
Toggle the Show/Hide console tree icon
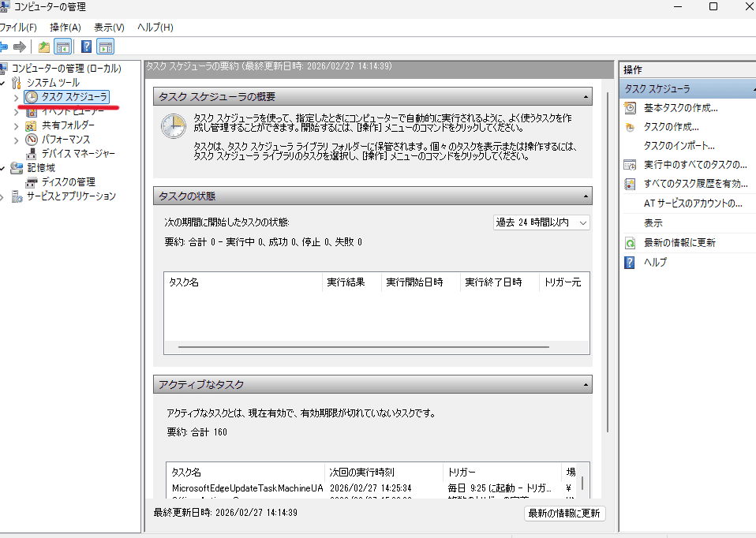click(x=62, y=47)
